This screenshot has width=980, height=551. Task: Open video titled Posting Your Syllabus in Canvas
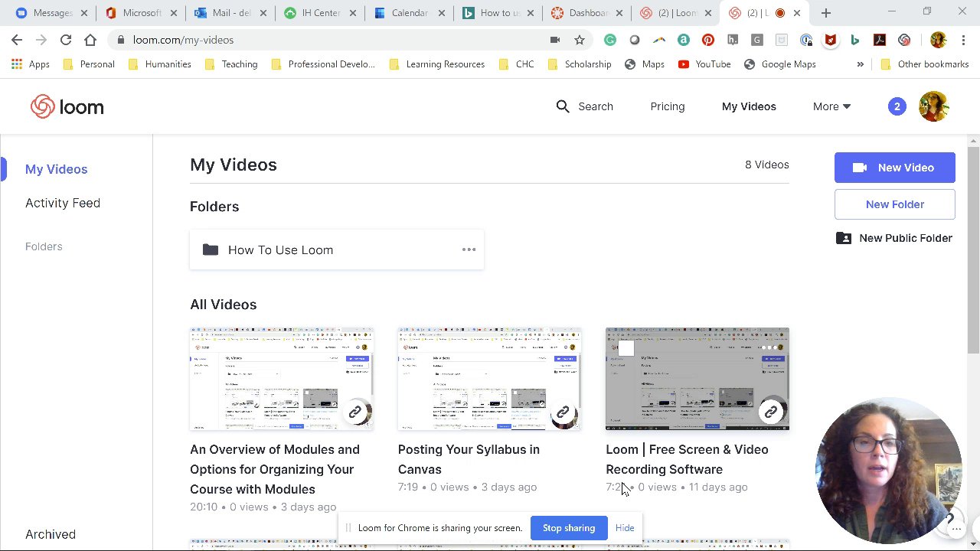[469, 459]
